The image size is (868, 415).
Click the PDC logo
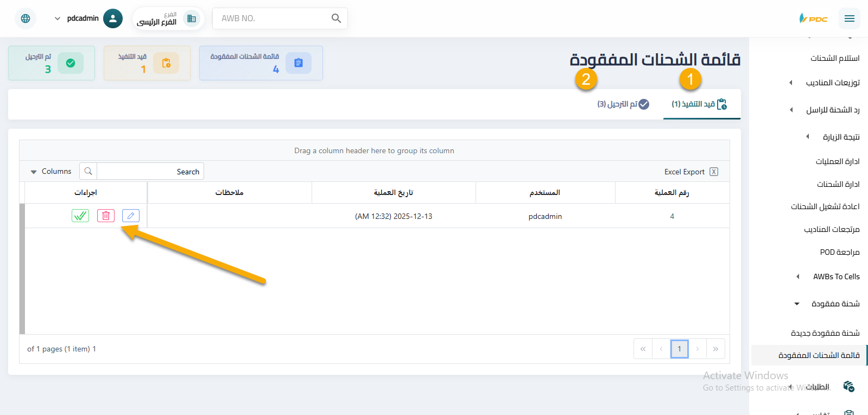pos(813,18)
